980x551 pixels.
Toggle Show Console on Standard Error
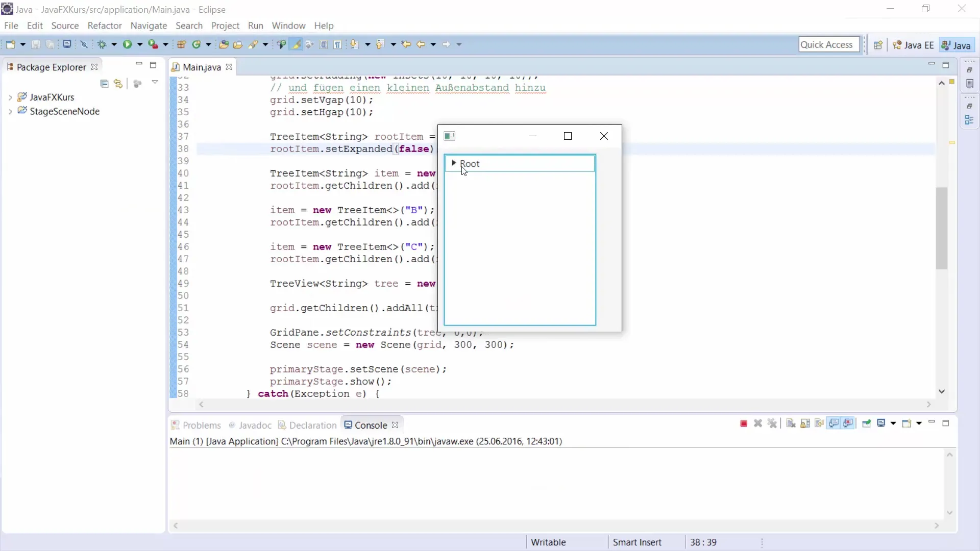[x=848, y=423]
